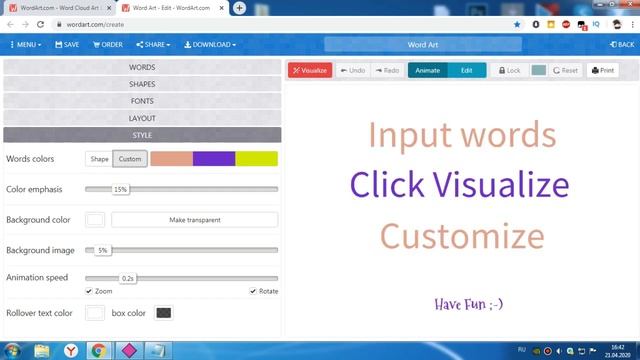640x360 pixels.
Task: Open the Chrome three-dot menu
Action: 632,24
